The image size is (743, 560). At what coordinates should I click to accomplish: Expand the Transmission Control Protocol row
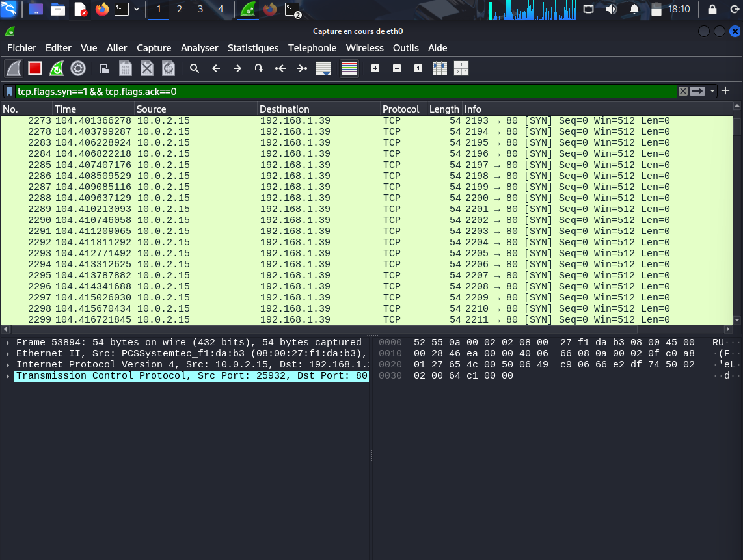point(8,376)
